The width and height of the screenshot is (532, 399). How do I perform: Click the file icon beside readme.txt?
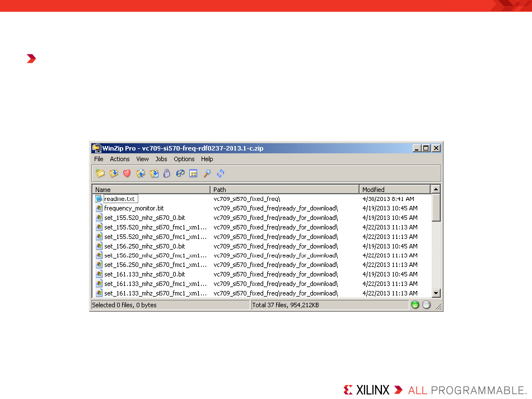click(99, 199)
